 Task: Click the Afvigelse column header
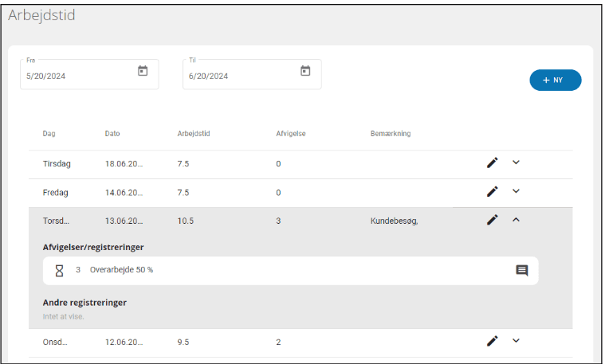tap(291, 134)
